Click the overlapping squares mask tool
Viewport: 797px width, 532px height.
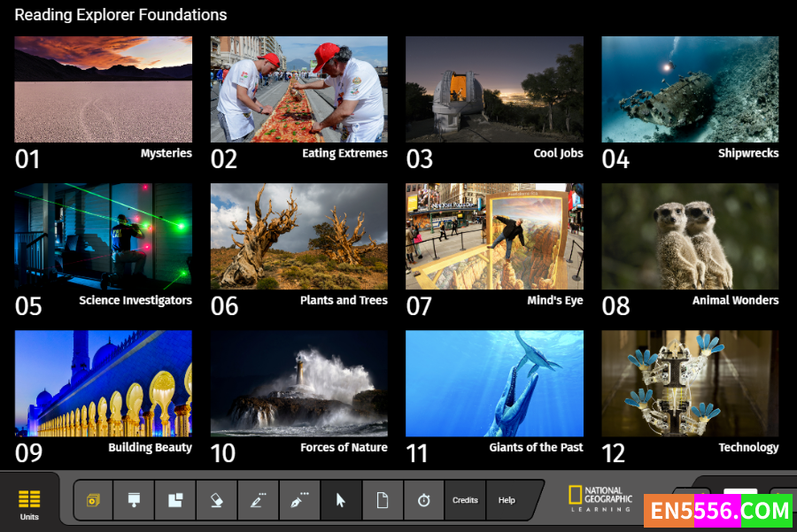click(175, 500)
